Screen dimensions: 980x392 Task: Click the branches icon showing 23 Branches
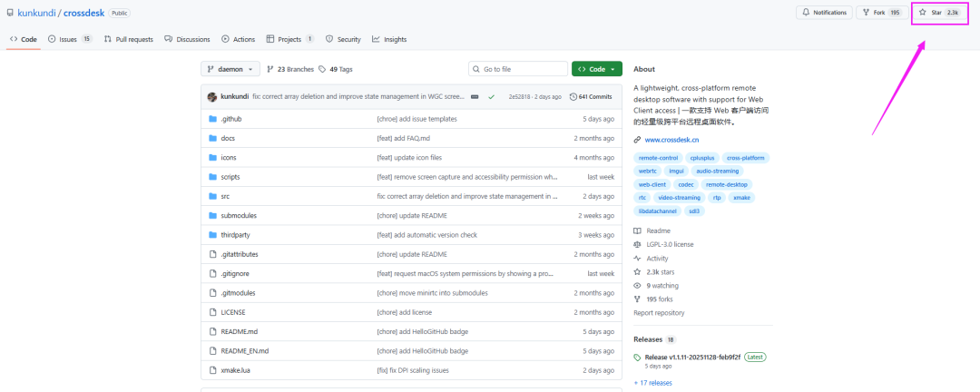(270, 69)
